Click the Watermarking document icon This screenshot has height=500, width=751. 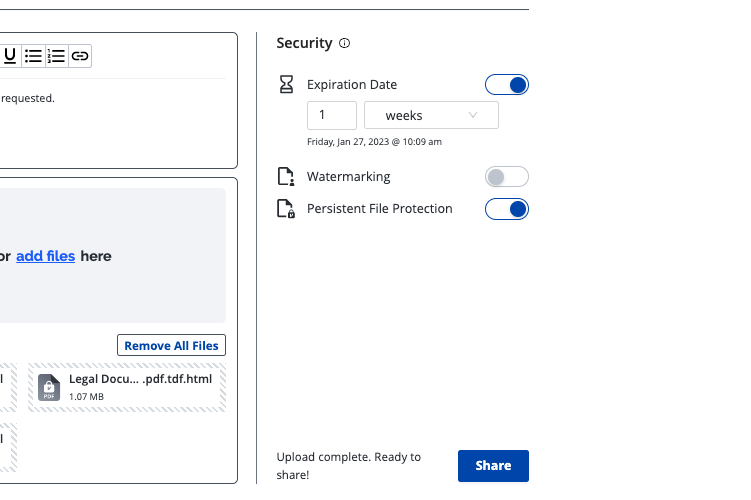coord(286,177)
